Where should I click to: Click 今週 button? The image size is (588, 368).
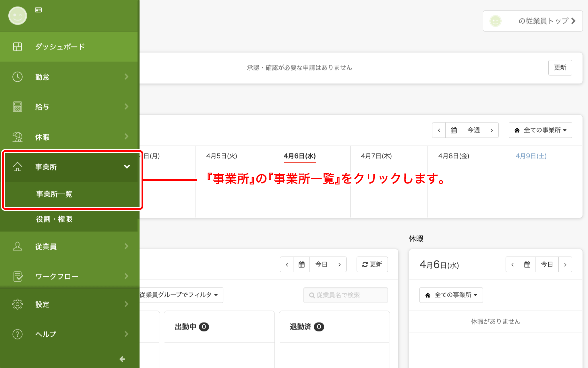tap(473, 130)
